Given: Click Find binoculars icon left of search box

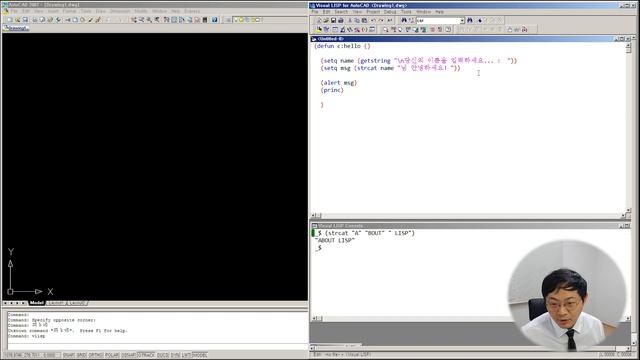Looking at the screenshot, I should coord(404,20).
